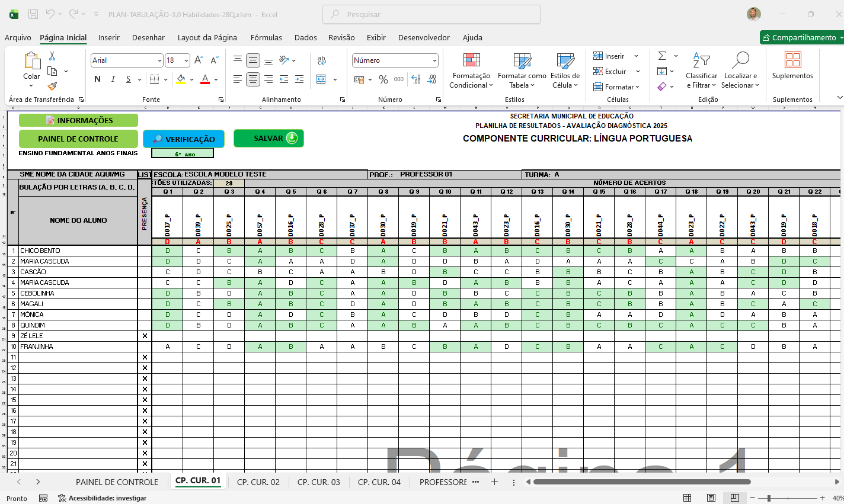Toggle underline formatting (S)
Image resolution: width=844 pixels, height=504 pixels.
(x=128, y=79)
